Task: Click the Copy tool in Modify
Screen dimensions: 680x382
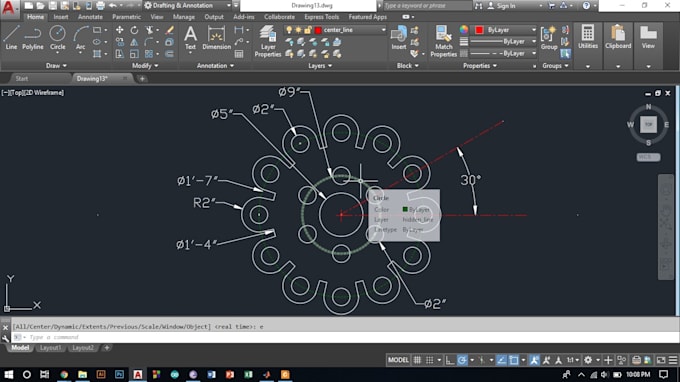Action: click(x=119, y=42)
